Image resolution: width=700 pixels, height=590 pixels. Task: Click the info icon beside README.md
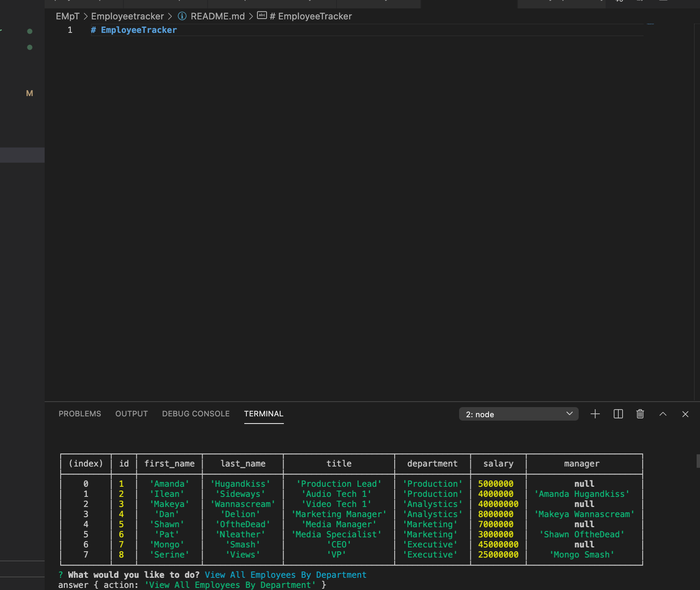pos(182,16)
